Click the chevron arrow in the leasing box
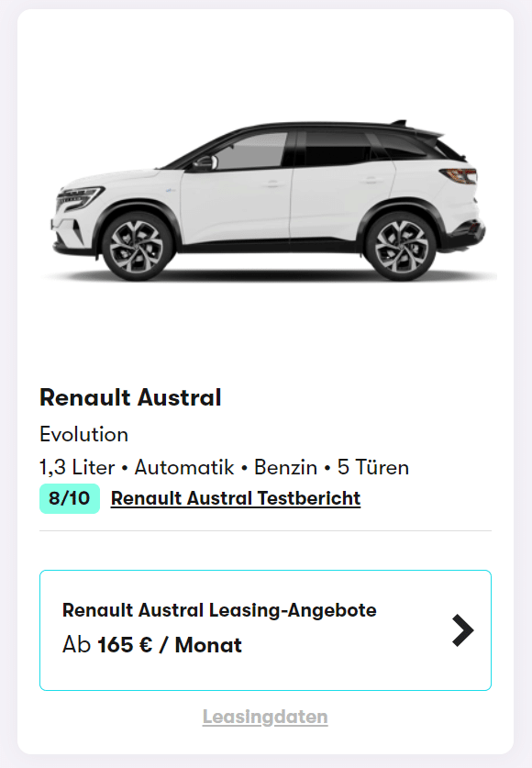 (x=462, y=630)
